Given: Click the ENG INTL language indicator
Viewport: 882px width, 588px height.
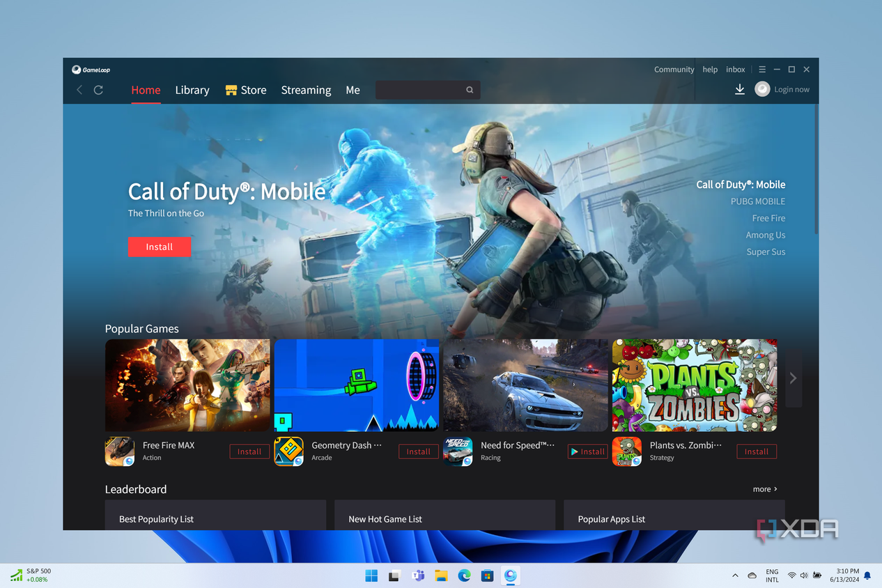Looking at the screenshot, I should [772, 575].
